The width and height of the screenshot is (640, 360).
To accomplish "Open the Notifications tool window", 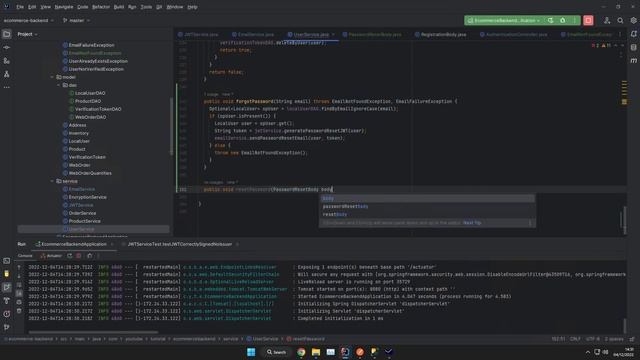I will [x=633, y=34].
